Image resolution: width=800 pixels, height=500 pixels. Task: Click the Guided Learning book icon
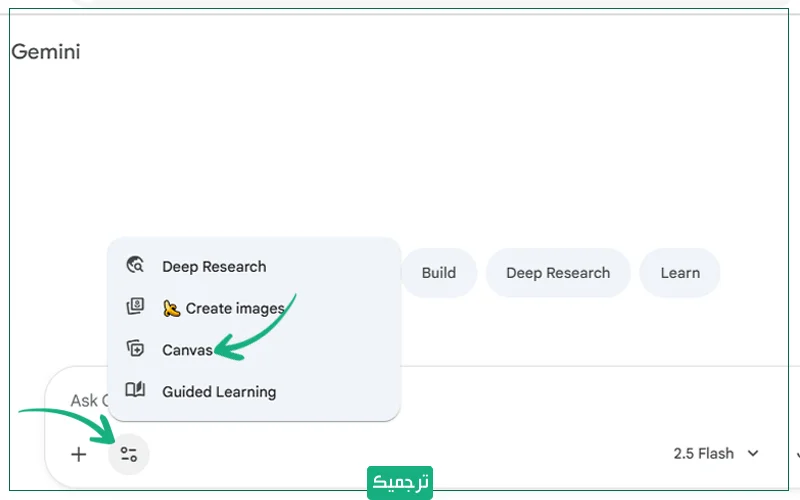(x=135, y=391)
